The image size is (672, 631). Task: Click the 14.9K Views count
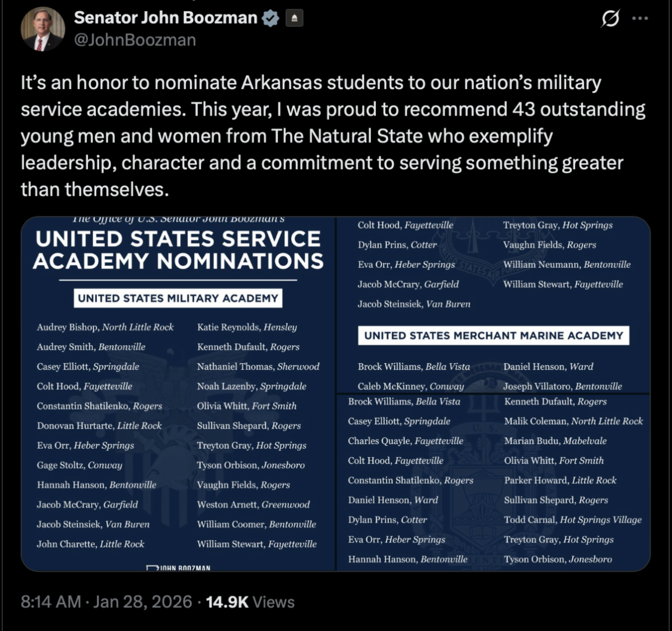(250, 602)
